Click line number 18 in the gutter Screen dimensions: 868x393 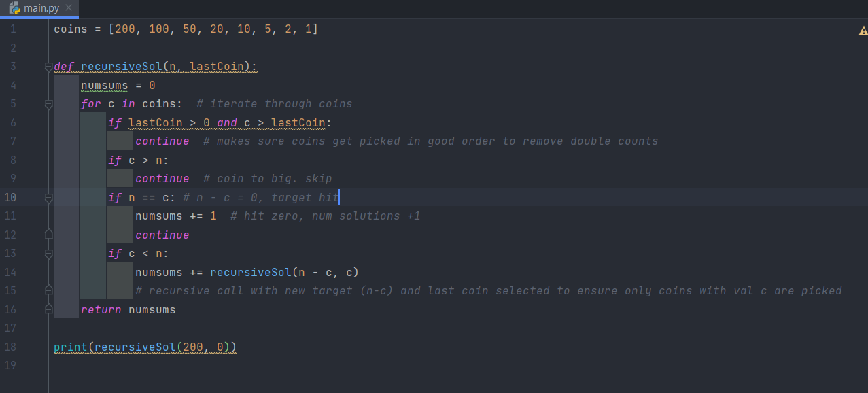coord(10,347)
